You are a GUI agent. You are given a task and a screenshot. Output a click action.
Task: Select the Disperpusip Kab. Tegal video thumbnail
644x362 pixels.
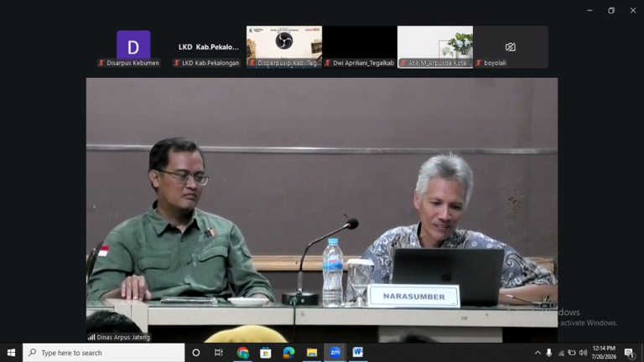coord(284,47)
